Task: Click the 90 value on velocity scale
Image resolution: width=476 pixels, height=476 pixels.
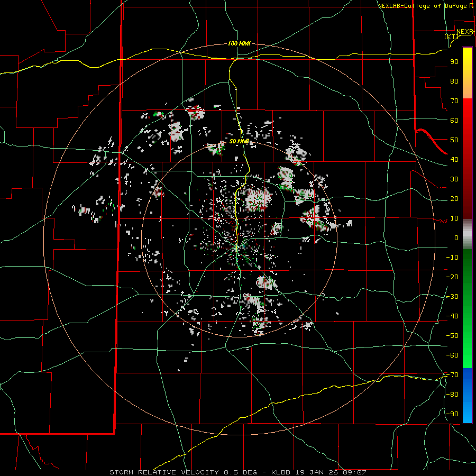Action: pyautogui.click(x=454, y=62)
